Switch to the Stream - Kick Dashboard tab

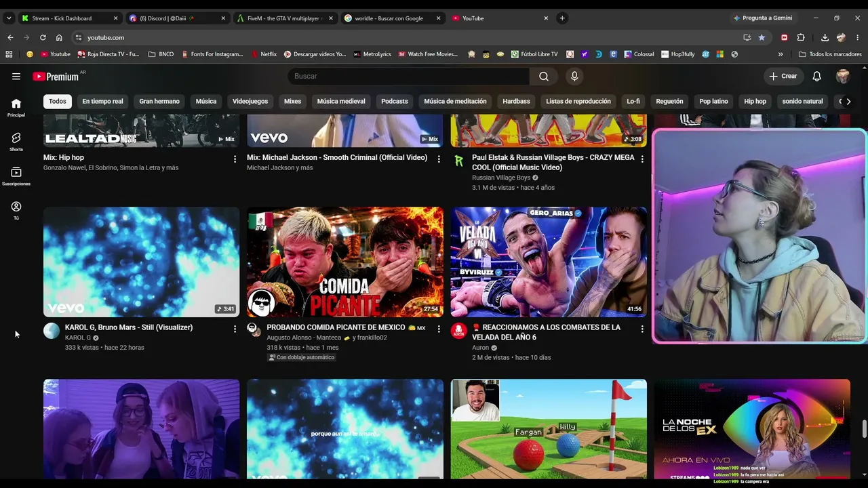pyautogui.click(x=69, y=18)
